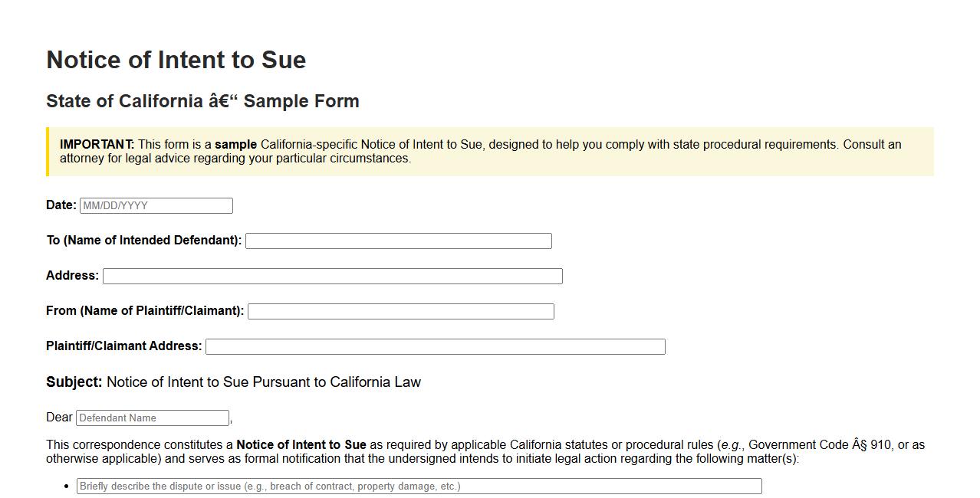
Task: Click the Plaintiff/Claimant Address label
Action: (x=123, y=346)
